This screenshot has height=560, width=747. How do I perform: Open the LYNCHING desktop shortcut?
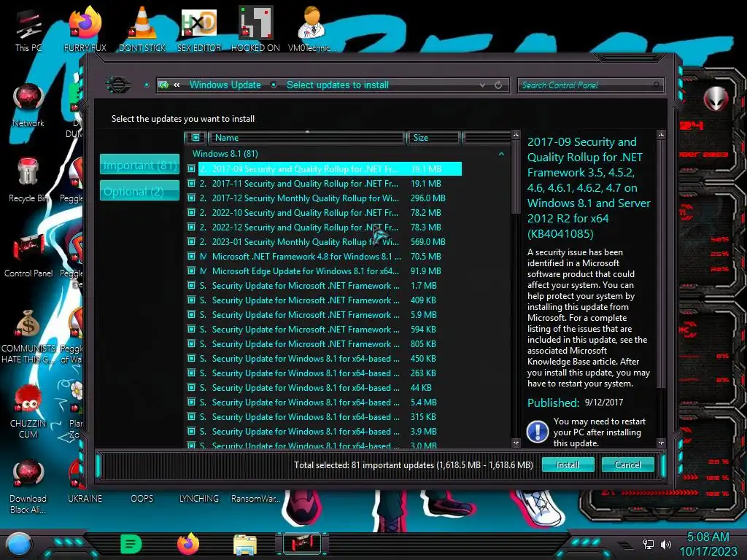point(198,498)
